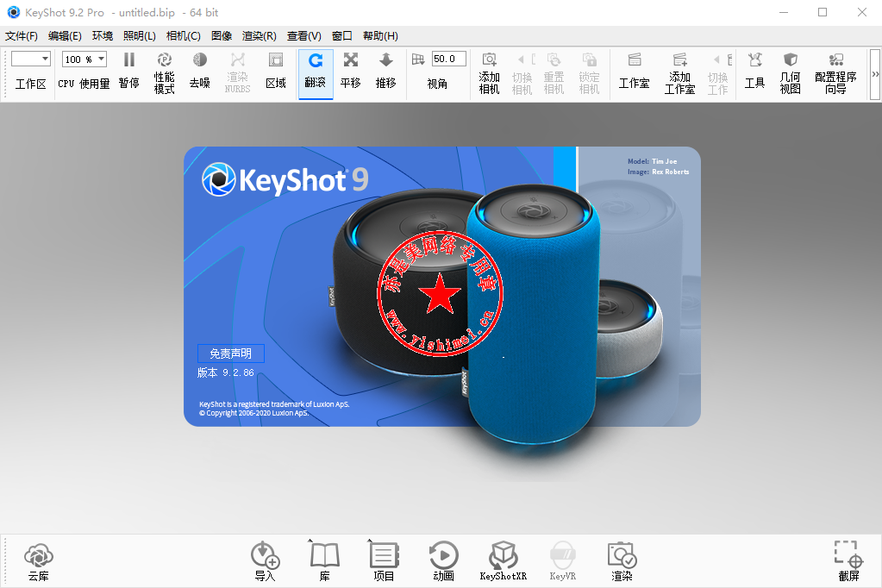Take a screenshot with 截屏
This screenshot has height=588, width=882.
point(849,561)
